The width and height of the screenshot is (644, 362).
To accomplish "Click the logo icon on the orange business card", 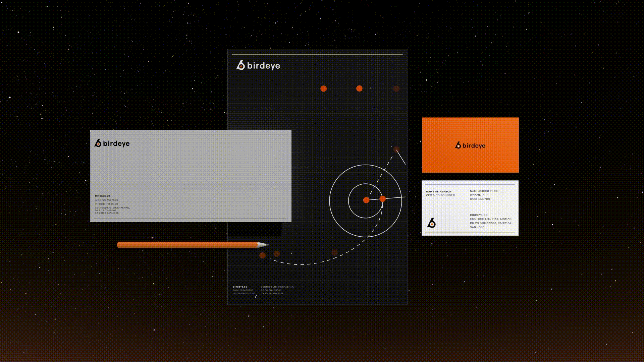I will [458, 145].
